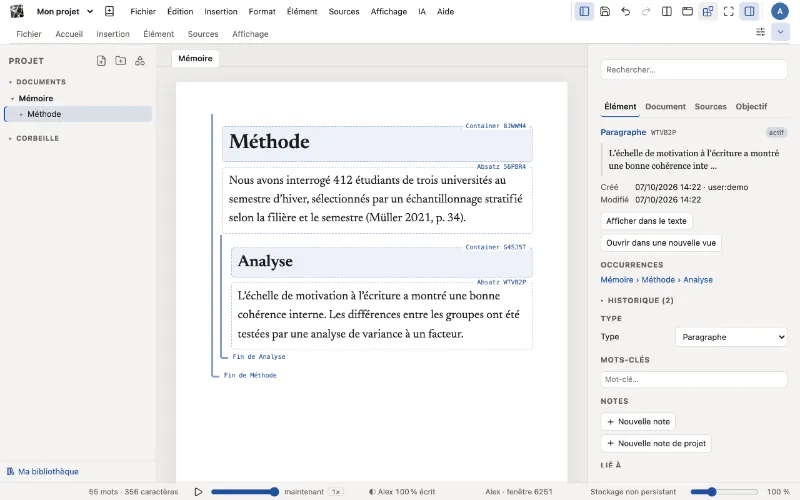Expand the Méthode tree item arrow
Viewport: 800px width, 500px height.
(21, 114)
